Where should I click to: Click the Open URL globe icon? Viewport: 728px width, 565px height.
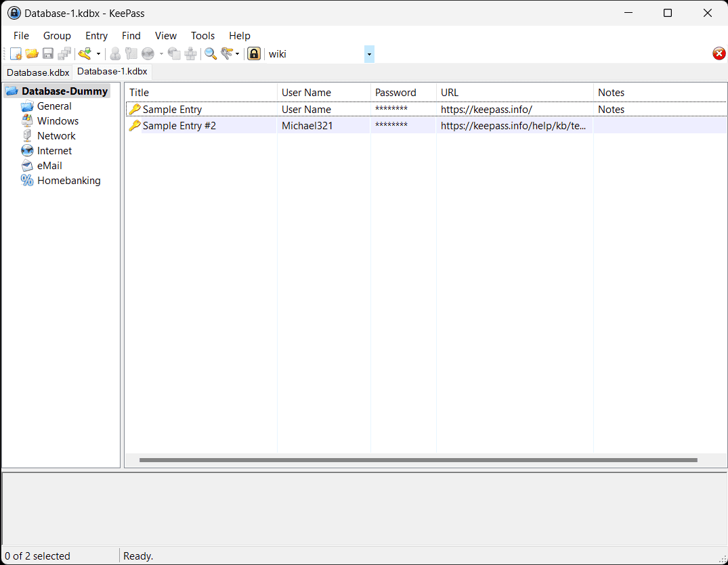click(148, 54)
